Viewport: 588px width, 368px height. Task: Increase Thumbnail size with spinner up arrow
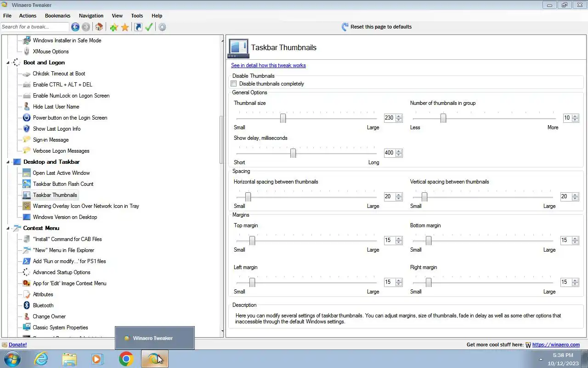399,116
